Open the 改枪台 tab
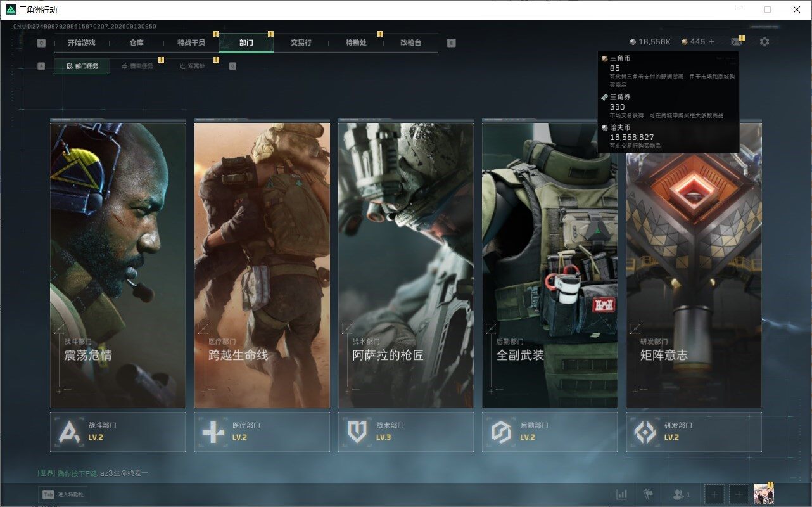The width and height of the screenshot is (812, 507). (410, 42)
